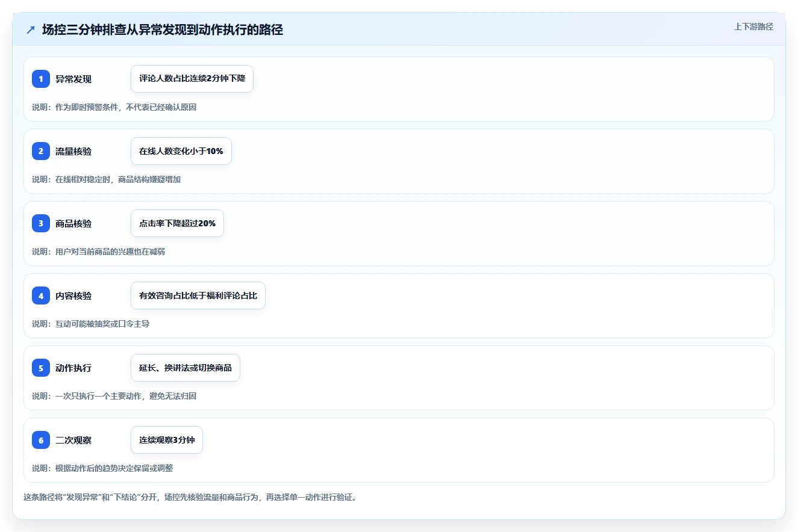
Task: Click the 在线人数变化小于10% chip
Action: pyautogui.click(x=181, y=151)
